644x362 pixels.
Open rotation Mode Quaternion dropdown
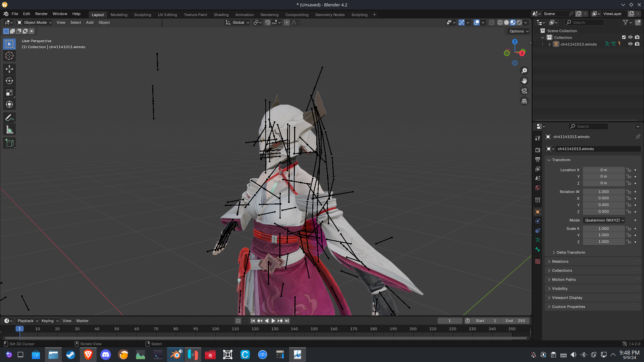click(604, 220)
